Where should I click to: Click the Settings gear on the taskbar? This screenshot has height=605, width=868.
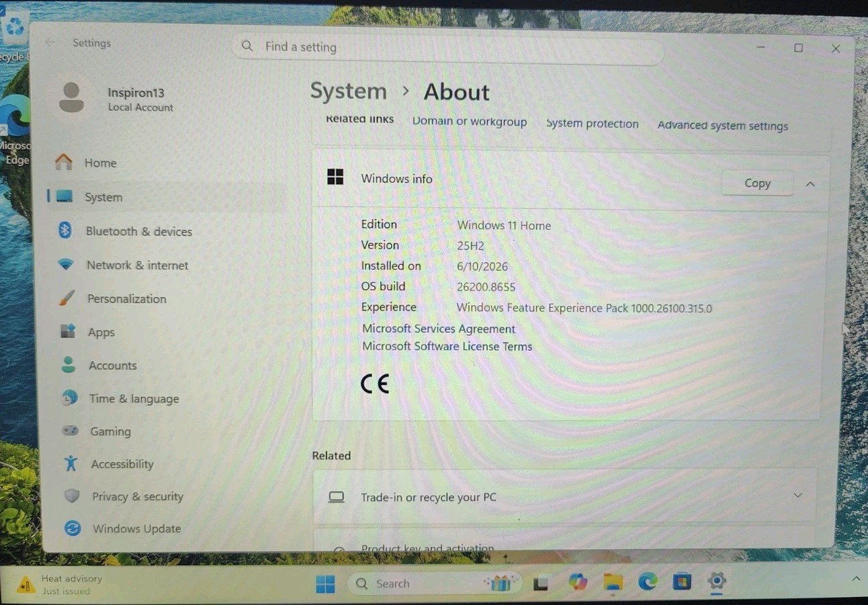click(x=717, y=580)
